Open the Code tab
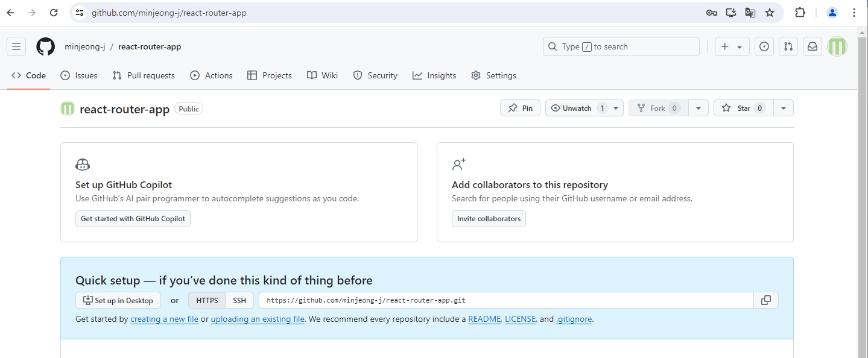The height and width of the screenshot is (358, 868). (28, 75)
